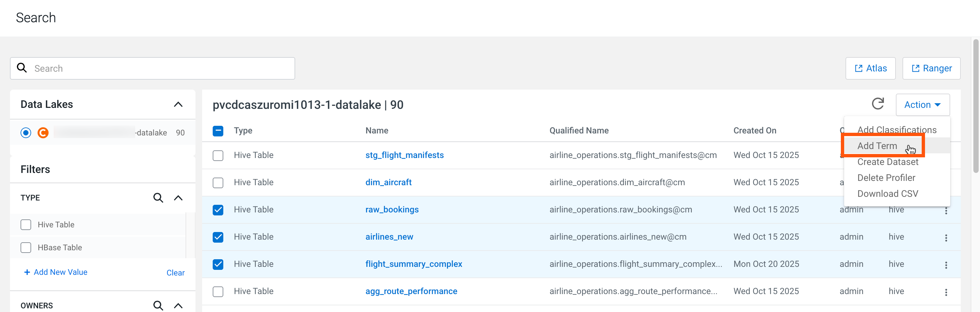This screenshot has height=312, width=980.
Task: Collapse the TYPE filter section
Action: [x=178, y=198]
